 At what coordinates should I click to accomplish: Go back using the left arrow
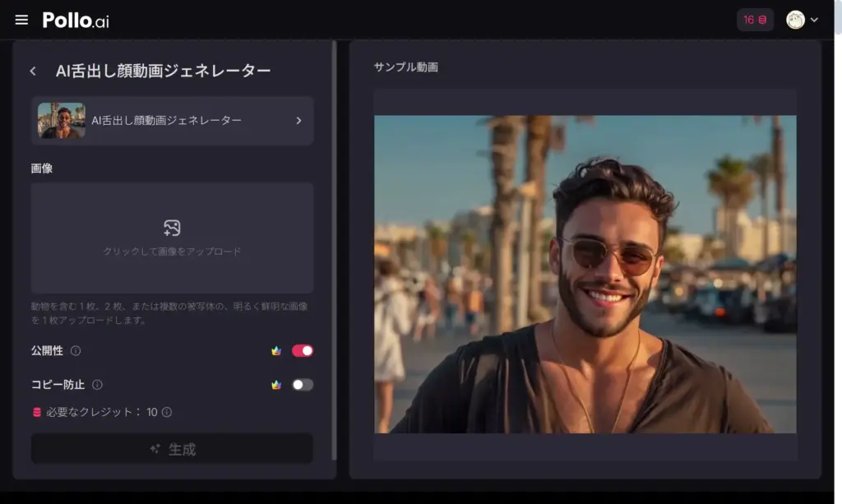(33, 71)
